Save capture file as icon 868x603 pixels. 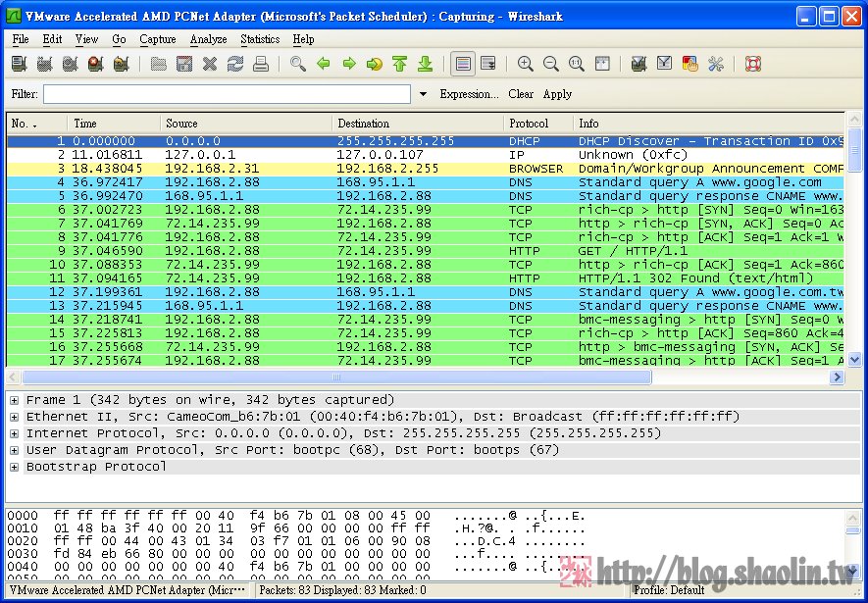tap(184, 64)
